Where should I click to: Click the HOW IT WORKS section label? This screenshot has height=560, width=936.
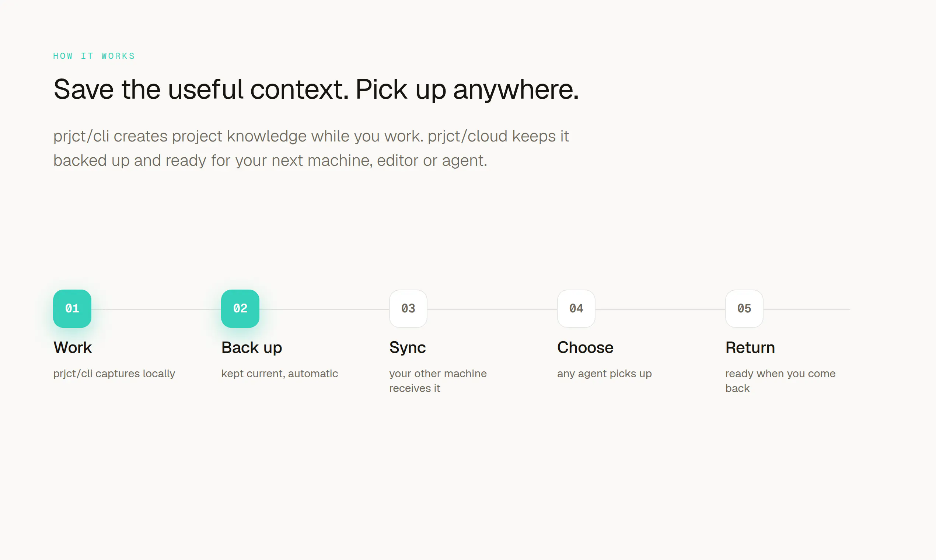point(94,56)
